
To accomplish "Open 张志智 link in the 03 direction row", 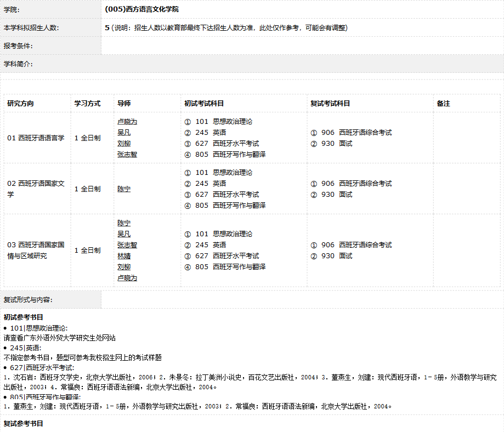I will [127, 245].
